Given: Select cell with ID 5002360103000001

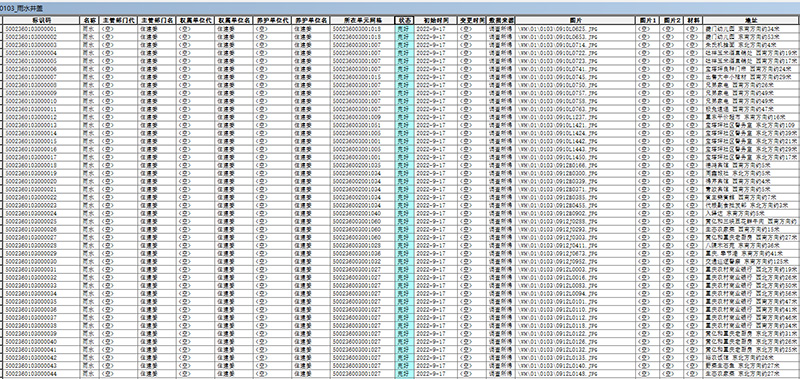Looking at the screenshot, I should click(x=42, y=29).
